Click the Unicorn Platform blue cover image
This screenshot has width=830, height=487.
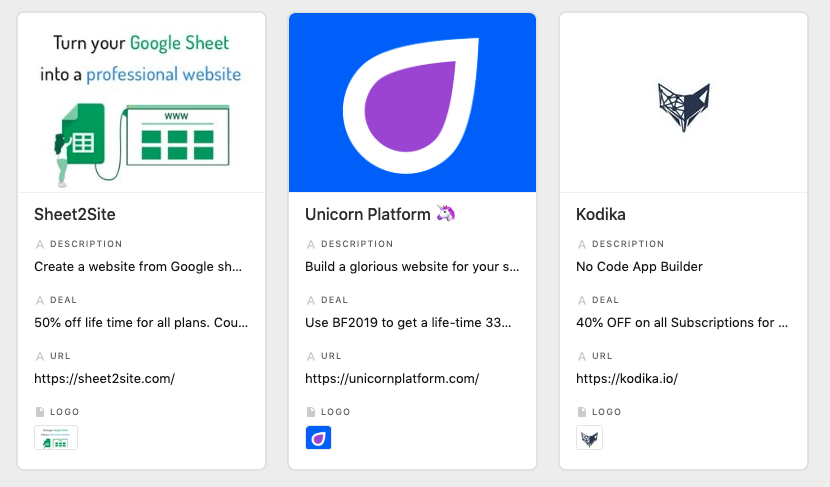click(412, 103)
